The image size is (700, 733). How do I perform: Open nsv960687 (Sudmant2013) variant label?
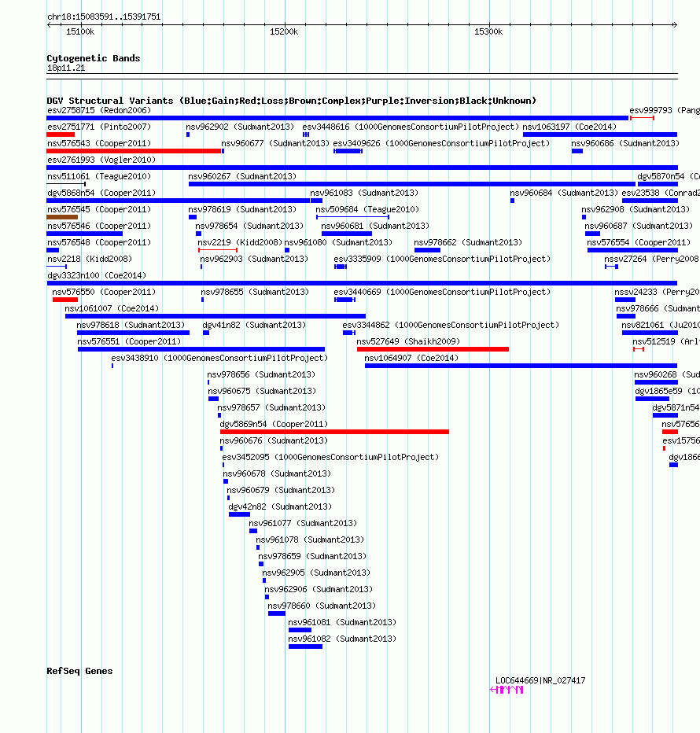(x=639, y=226)
